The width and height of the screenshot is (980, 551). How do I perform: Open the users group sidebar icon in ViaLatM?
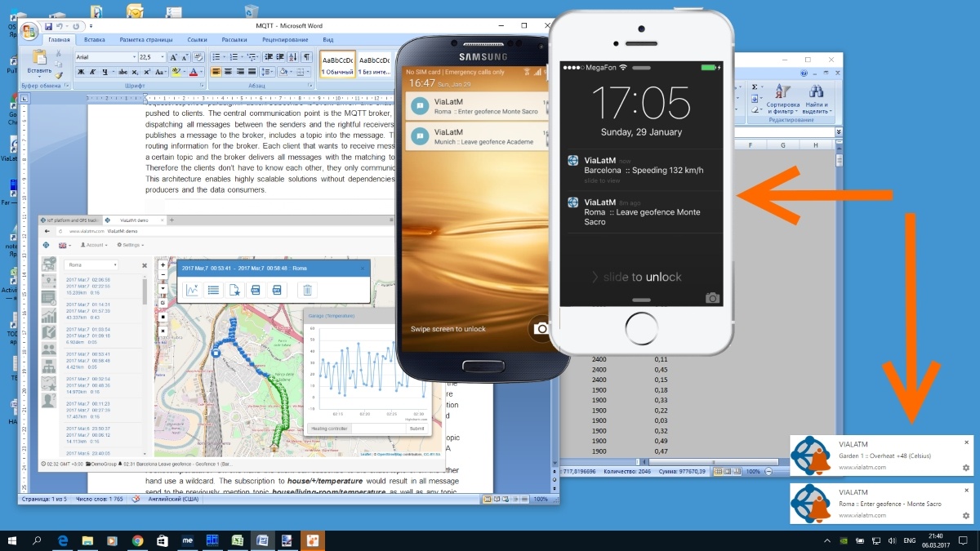coord(48,349)
